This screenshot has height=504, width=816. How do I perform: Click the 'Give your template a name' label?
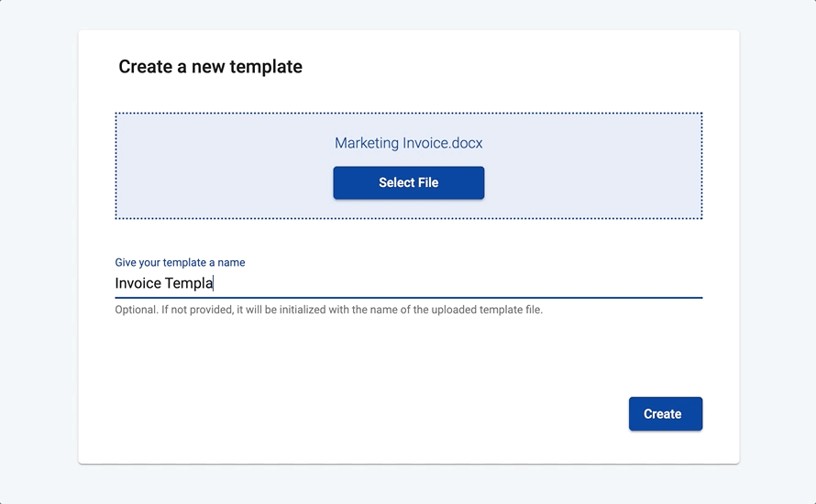(x=180, y=262)
